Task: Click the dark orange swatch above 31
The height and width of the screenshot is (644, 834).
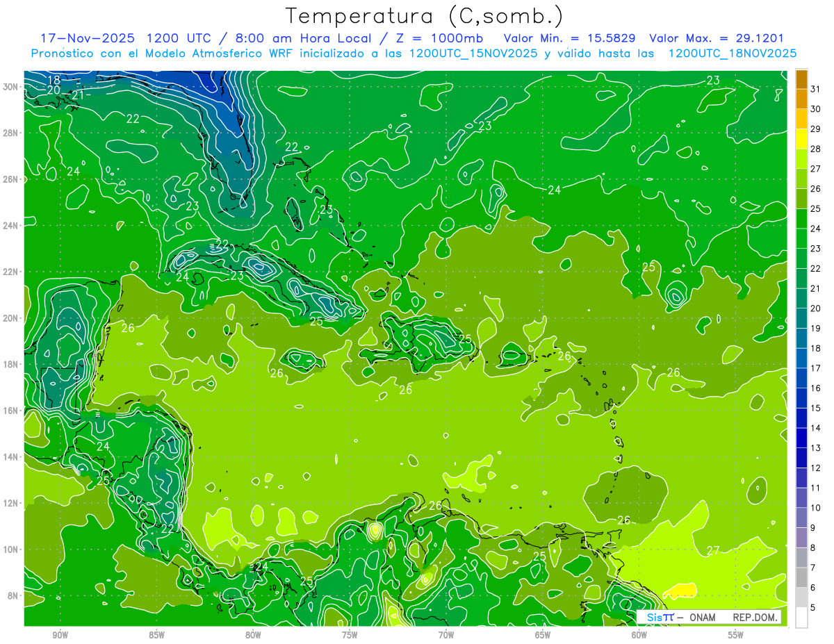Action: tap(801, 79)
